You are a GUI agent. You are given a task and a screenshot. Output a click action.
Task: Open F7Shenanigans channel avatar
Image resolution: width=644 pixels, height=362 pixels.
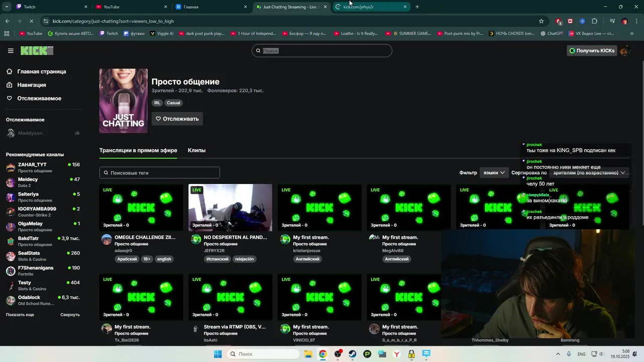click(x=11, y=271)
